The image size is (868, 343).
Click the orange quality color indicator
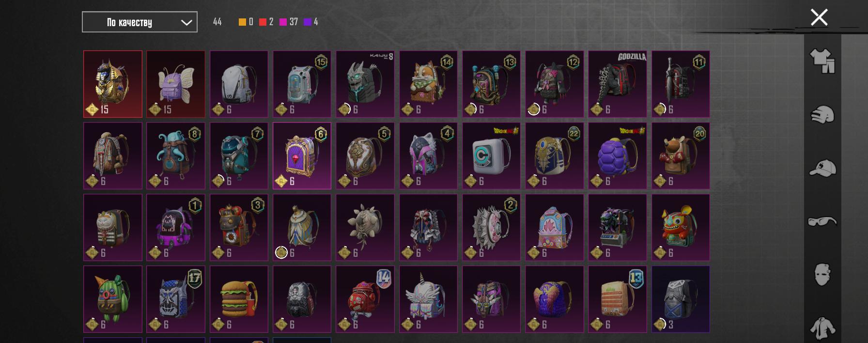coord(242,22)
